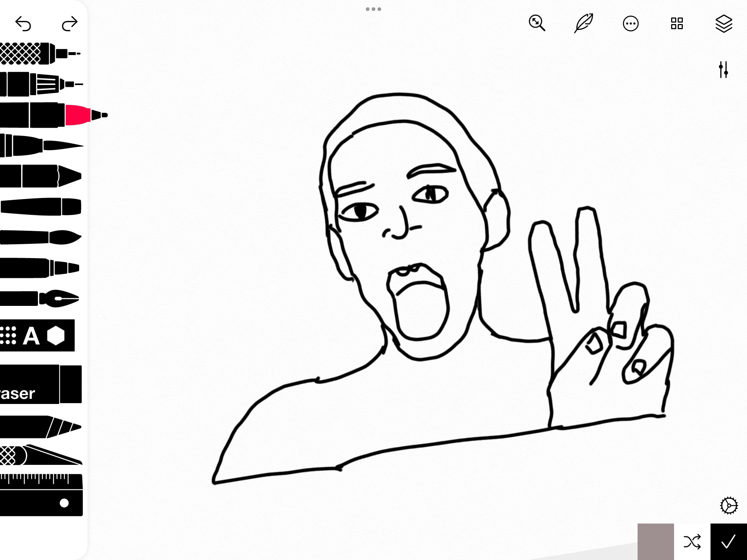
Task: Select the gray color swatch
Action: [655, 541]
